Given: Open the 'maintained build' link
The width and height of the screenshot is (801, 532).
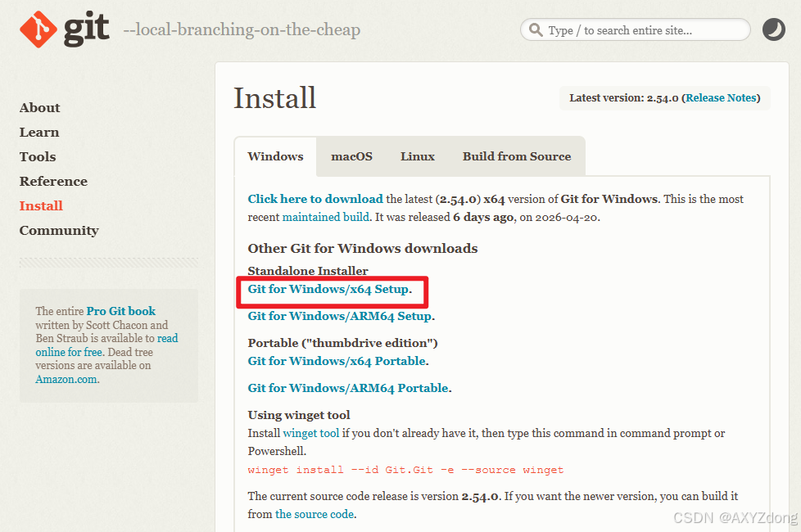Looking at the screenshot, I should (x=325, y=217).
